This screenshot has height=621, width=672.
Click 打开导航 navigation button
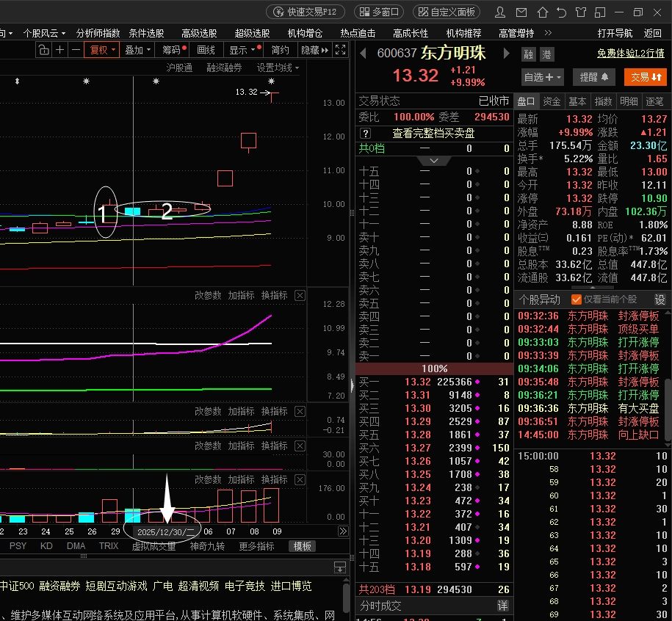[x=615, y=33]
